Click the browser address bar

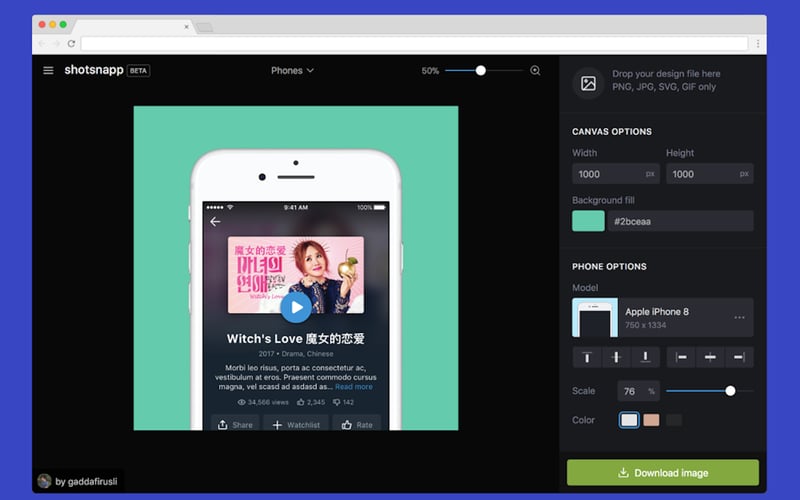(x=414, y=44)
